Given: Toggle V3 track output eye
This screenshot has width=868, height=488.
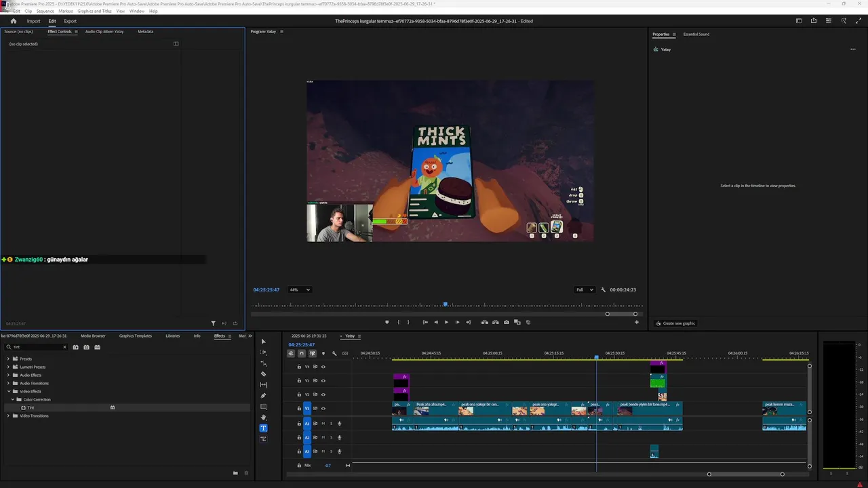Looking at the screenshot, I should pos(323,381).
